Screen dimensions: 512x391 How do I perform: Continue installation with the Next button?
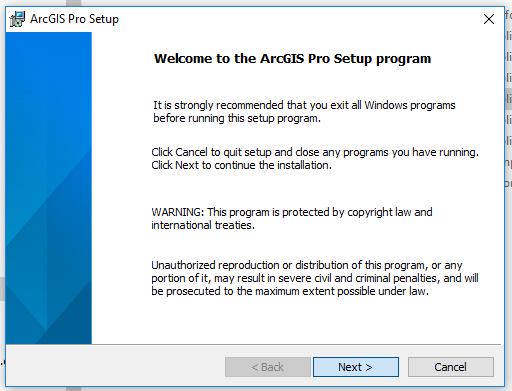[356, 367]
